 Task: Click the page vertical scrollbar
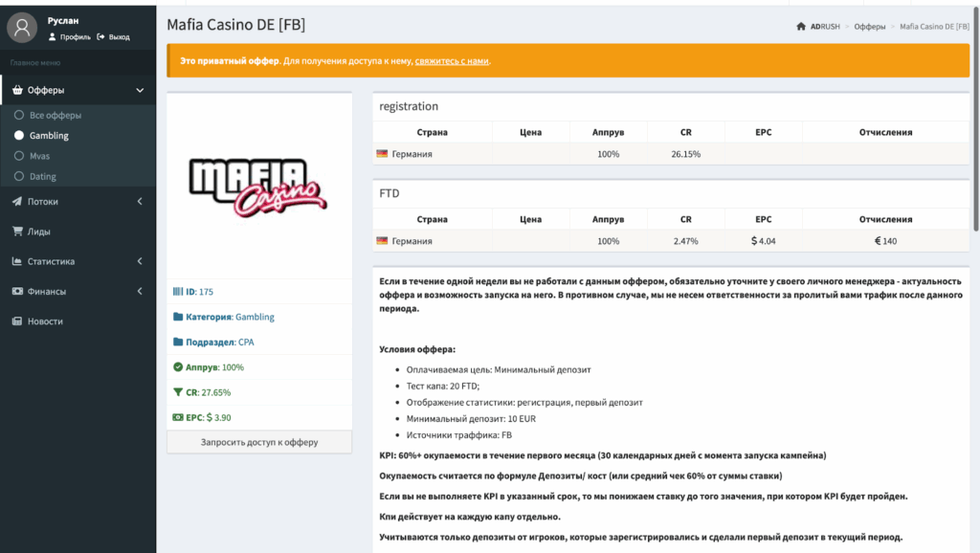pos(975,119)
